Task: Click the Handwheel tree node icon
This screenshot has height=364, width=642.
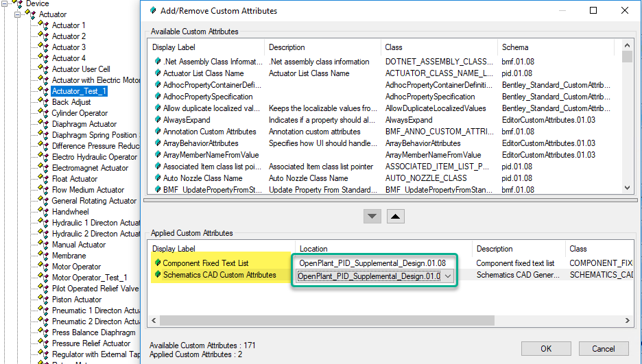Action: pos(43,212)
